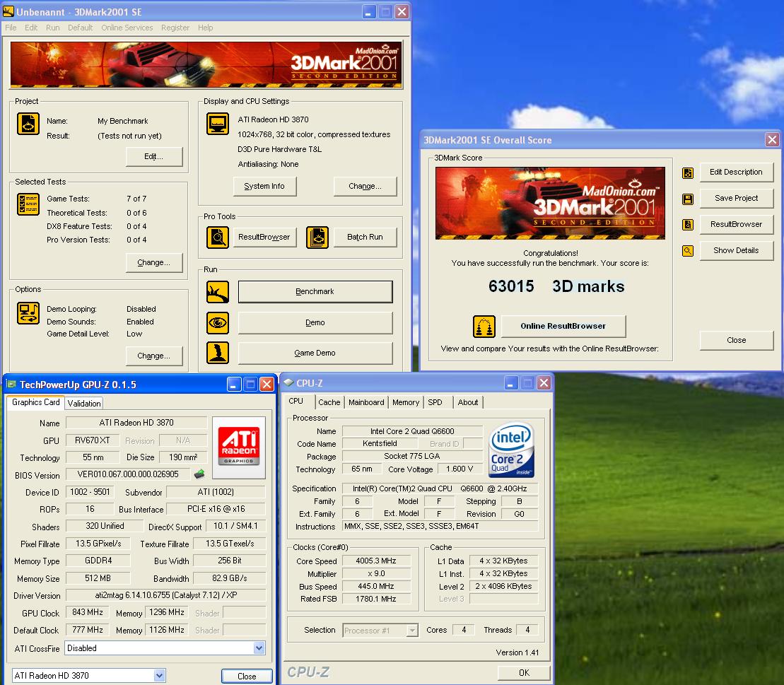Click the Online ResultBrowser icon
Viewport: 784px width, 685px height.
[484, 327]
